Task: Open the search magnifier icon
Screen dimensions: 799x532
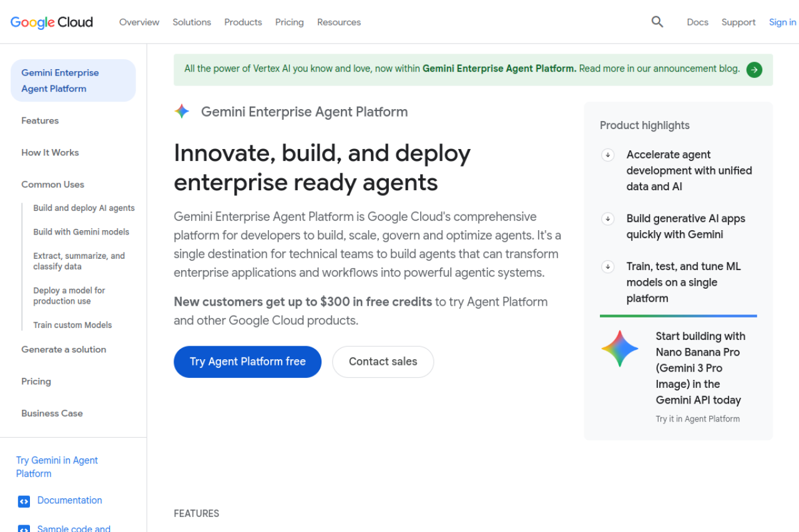Action: pyautogui.click(x=657, y=22)
